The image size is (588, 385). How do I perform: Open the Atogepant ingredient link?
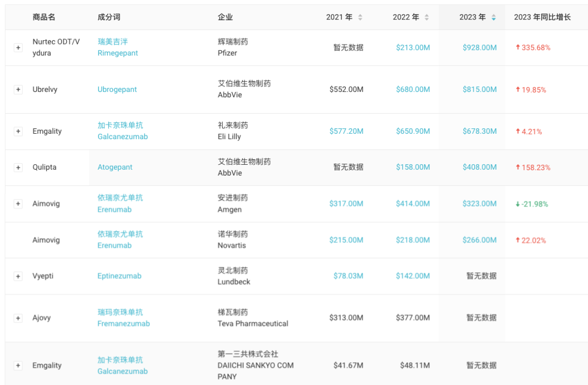tap(115, 167)
